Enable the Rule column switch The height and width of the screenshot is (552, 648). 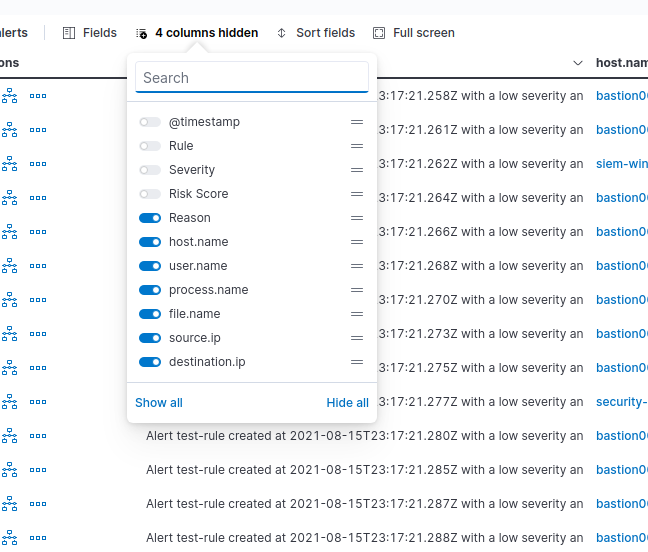click(x=150, y=146)
